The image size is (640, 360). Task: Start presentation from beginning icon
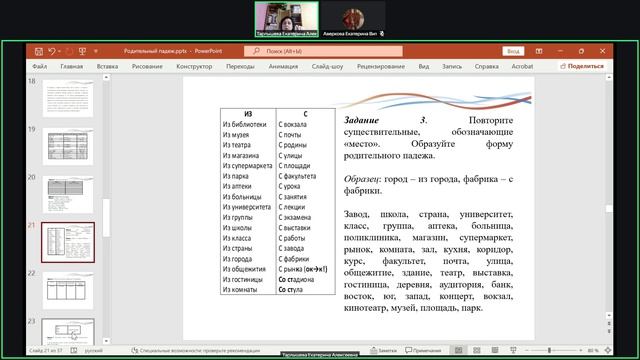[82, 51]
